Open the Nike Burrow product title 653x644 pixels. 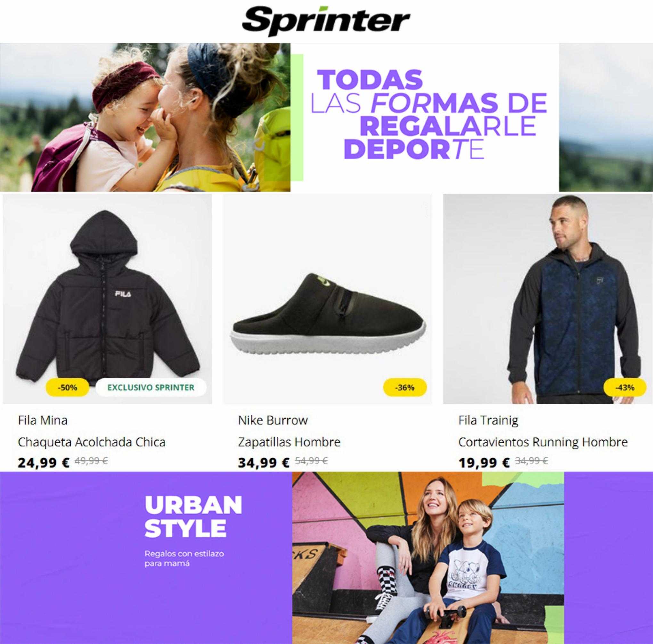coord(273,420)
